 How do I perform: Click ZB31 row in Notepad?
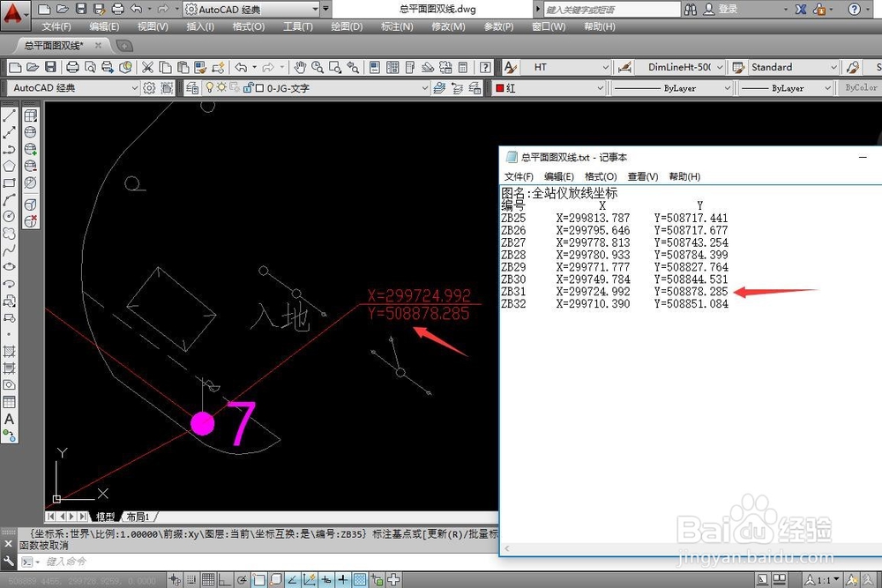tap(614, 291)
